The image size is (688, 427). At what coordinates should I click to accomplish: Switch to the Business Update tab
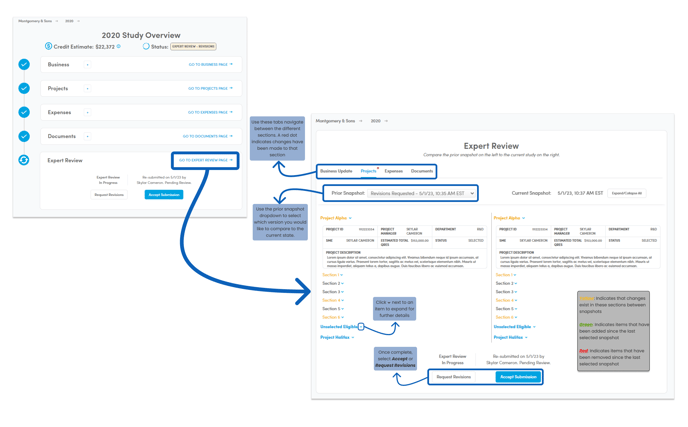point(336,171)
